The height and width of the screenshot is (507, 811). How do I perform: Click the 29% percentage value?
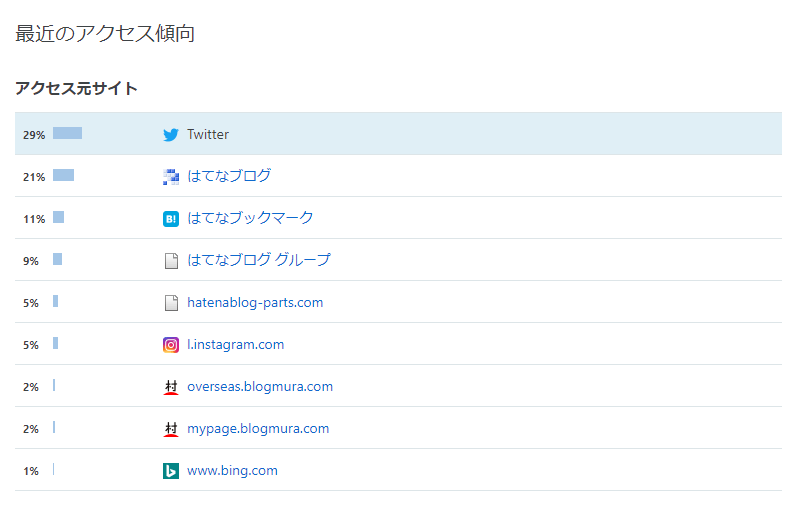pos(34,136)
